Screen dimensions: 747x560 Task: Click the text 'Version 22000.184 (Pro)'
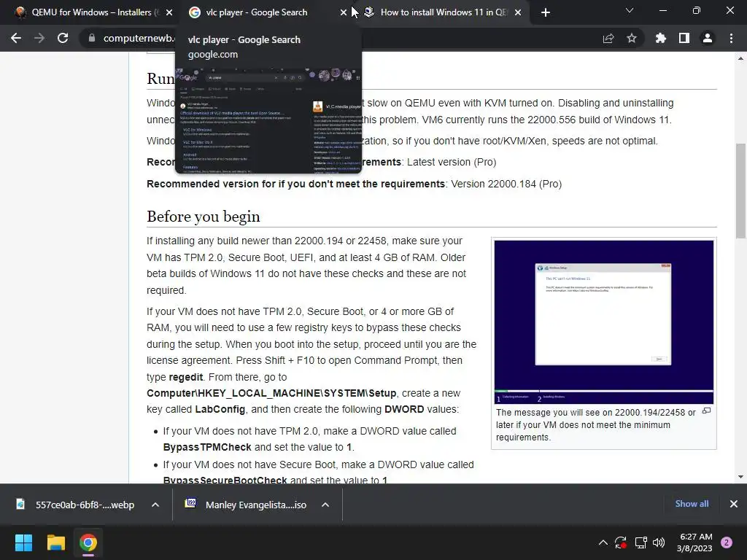coord(506,184)
